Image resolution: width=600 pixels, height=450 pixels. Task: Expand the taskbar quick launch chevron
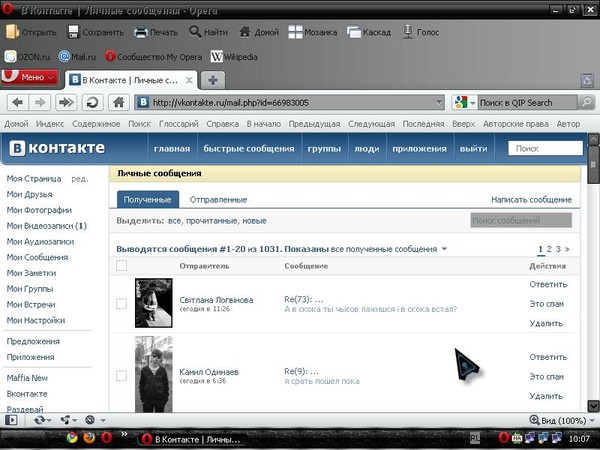[x=124, y=434]
